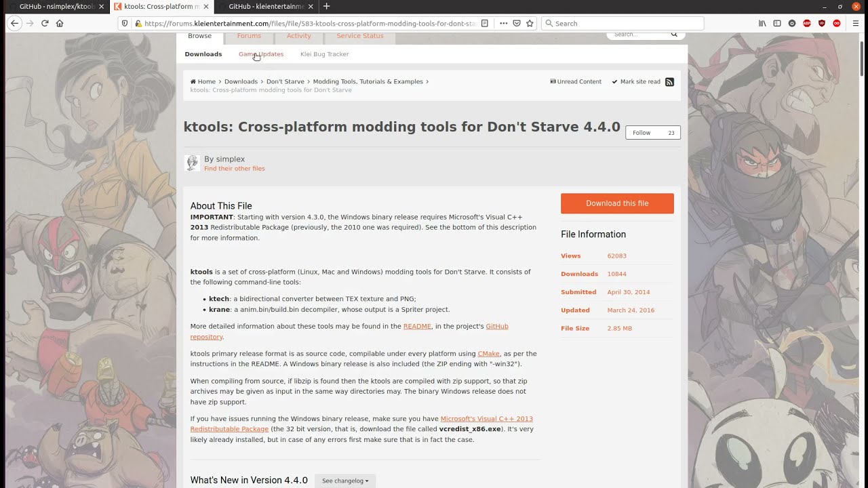
Task: Select Game Updates in the sub-menu
Action: pyautogui.click(x=261, y=54)
